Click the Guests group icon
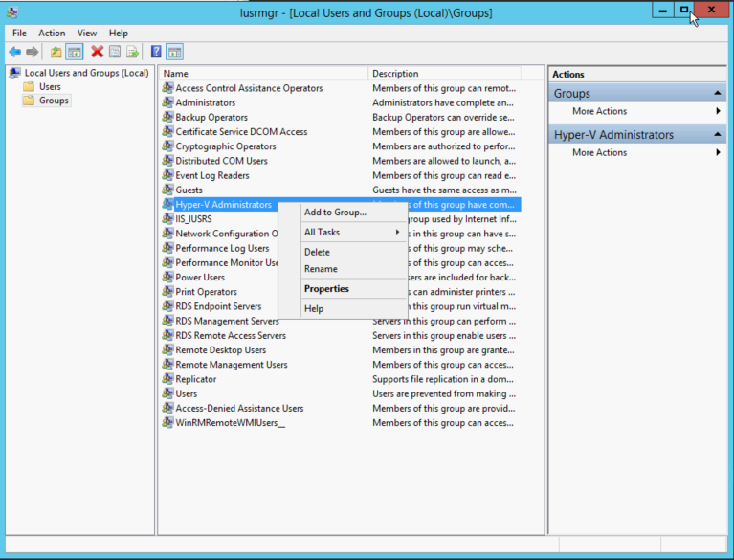The width and height of the screenshot is (734, 560). tap(167, 190)
